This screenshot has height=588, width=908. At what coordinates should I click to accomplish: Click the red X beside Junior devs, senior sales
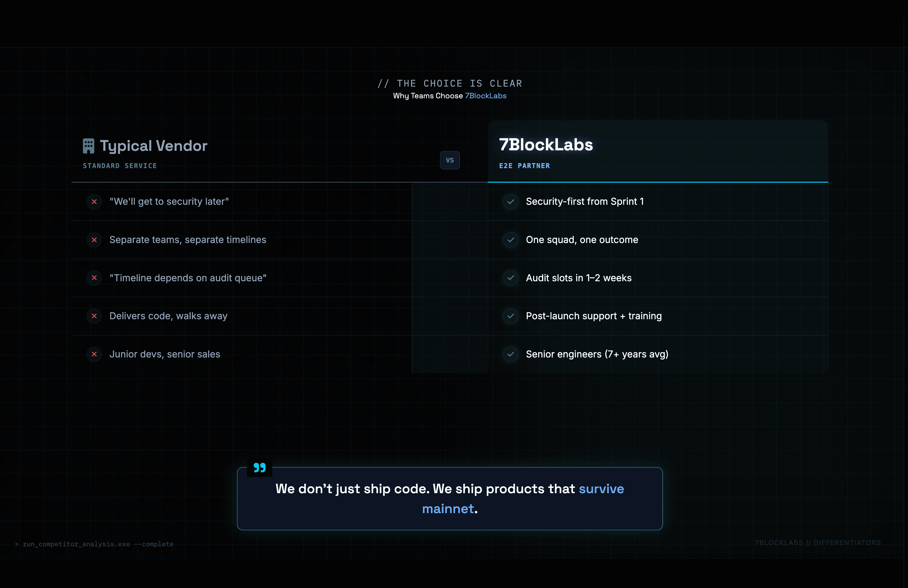(x=94, y=354)
